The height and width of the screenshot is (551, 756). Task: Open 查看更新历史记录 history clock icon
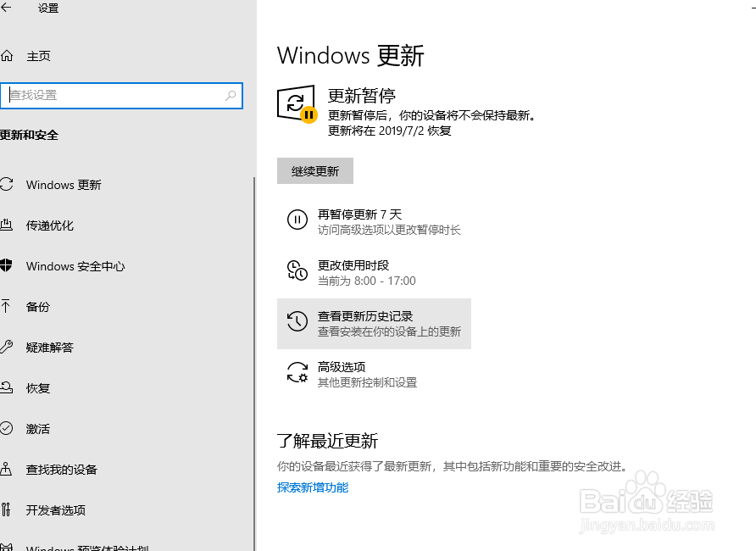tap(297, 322)
